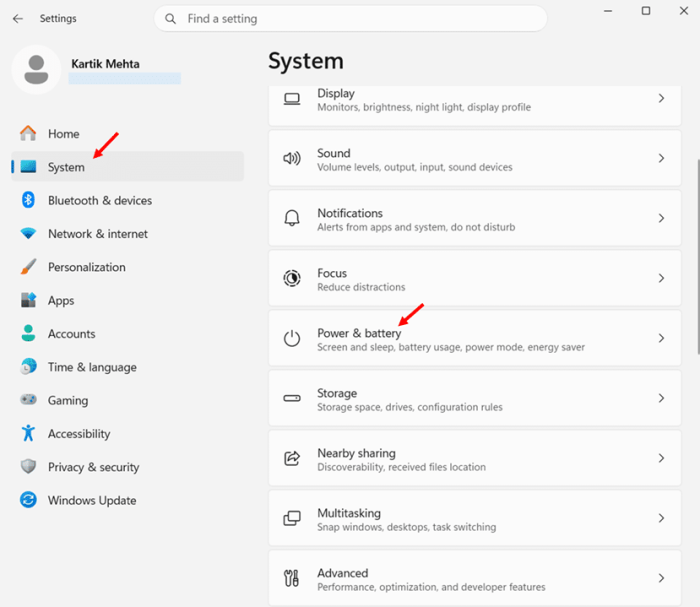This screenshot has height=607, width=700.
Task: Click the Network wifi icon
Action: tap(28, 233)
